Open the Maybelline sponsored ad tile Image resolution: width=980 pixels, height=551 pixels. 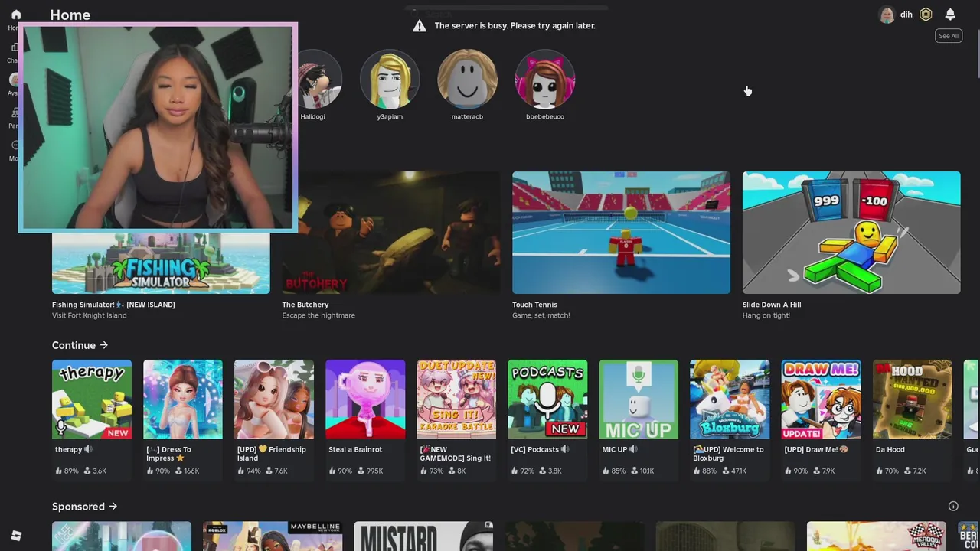pos(273,536)
